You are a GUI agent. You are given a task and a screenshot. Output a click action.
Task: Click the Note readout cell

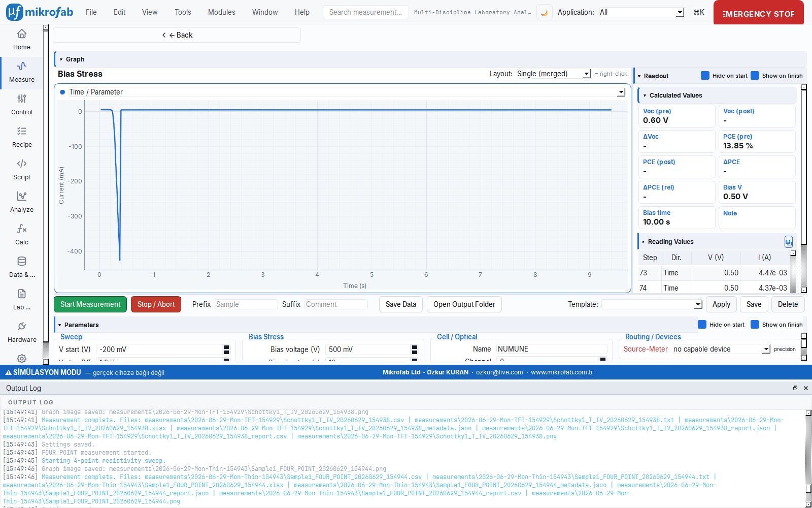(757, 217)
